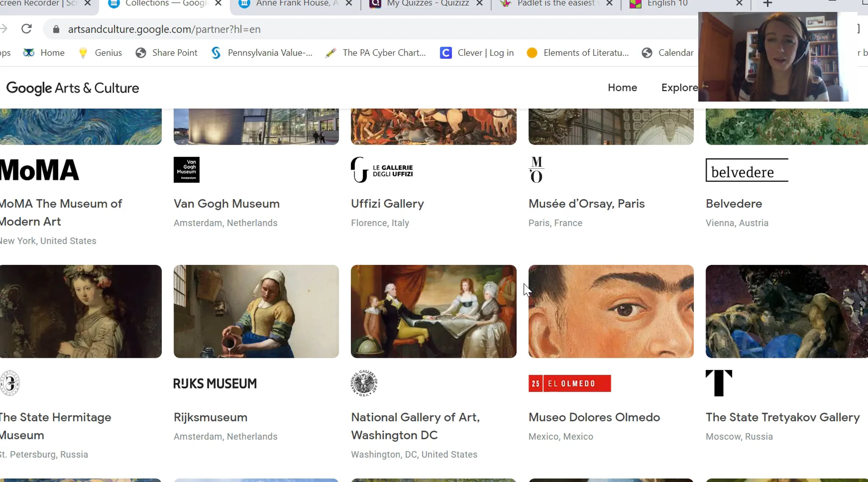Click the Uffizi battle painting thumbnail

coord(434,127)
